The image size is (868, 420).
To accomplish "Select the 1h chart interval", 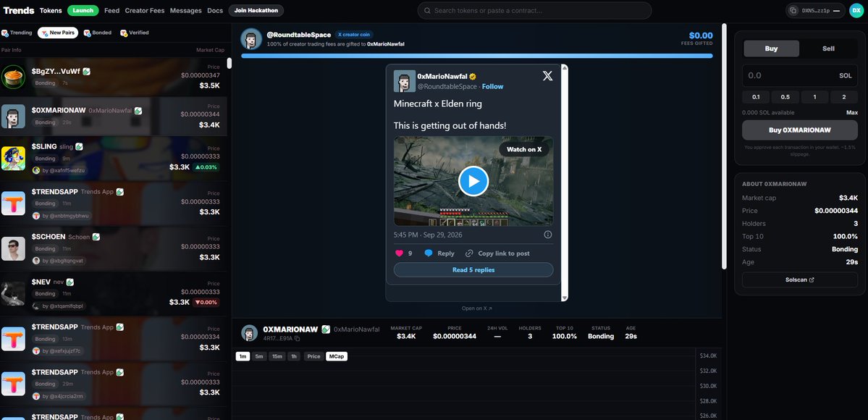I will pos(294,356).
